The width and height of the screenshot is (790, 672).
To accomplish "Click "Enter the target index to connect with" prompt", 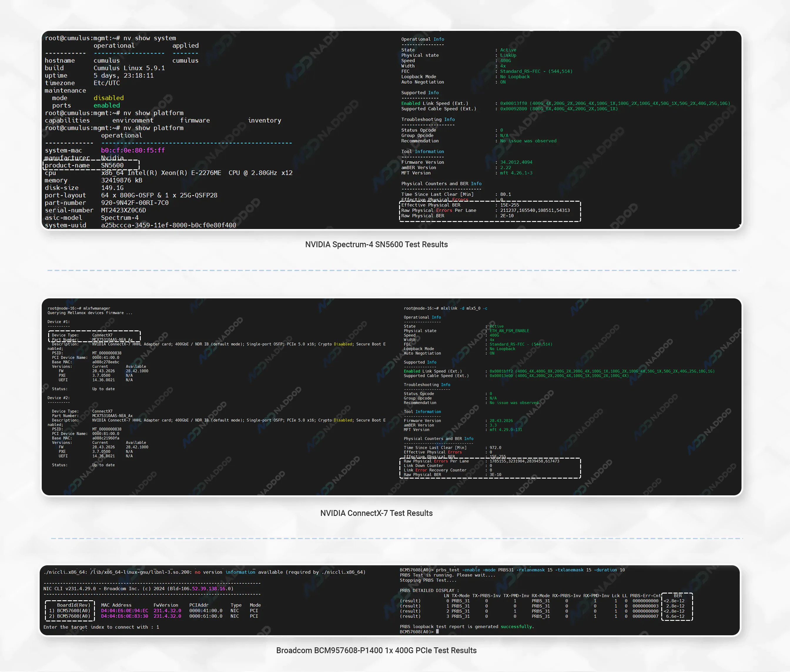I will [x=101, y=627].
